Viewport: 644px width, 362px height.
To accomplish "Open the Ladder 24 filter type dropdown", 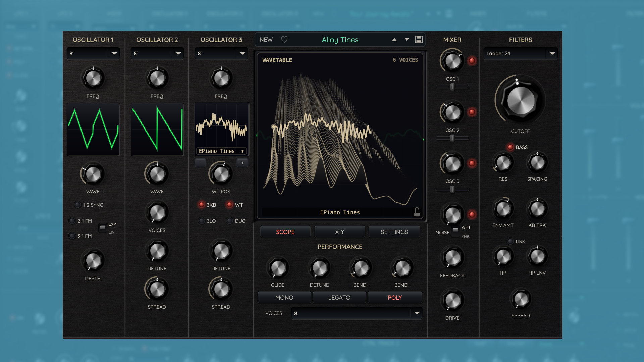I will click(521, 53).
